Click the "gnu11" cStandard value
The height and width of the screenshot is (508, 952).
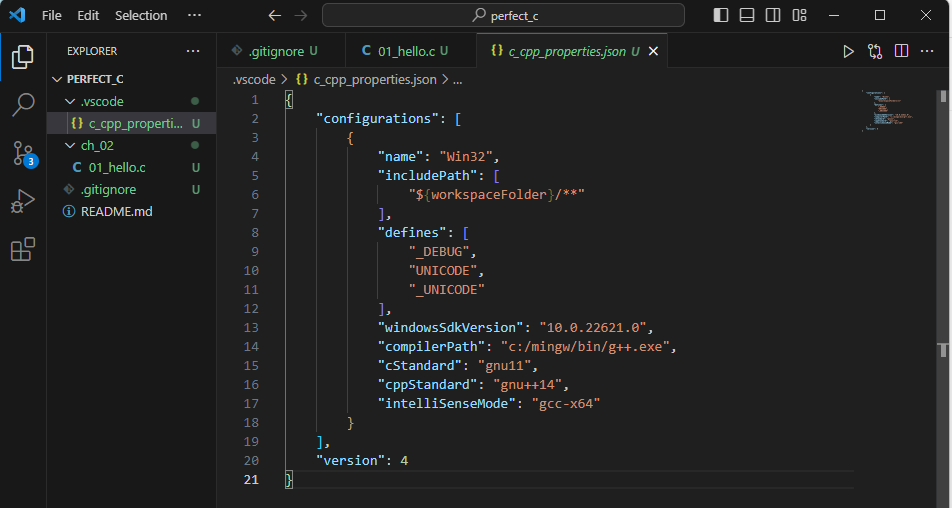click(x=504, y=365)
